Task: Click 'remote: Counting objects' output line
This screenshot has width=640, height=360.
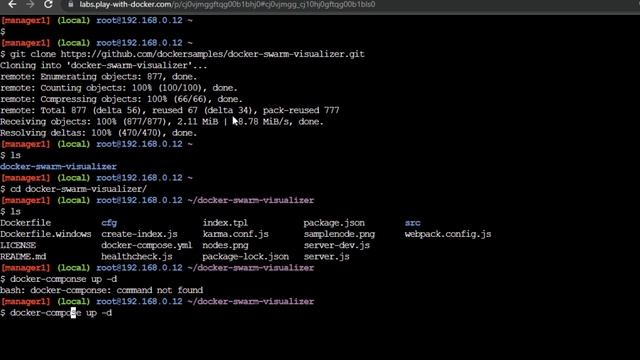Action: tap(119, 88)
